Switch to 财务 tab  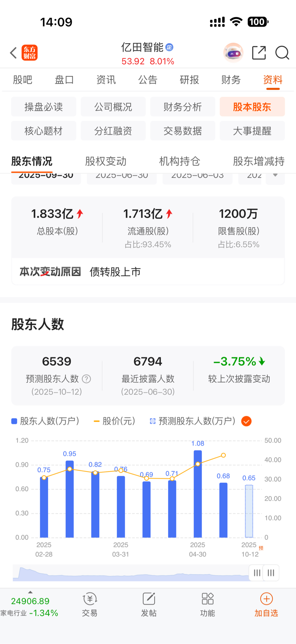(x=231, y=80)
